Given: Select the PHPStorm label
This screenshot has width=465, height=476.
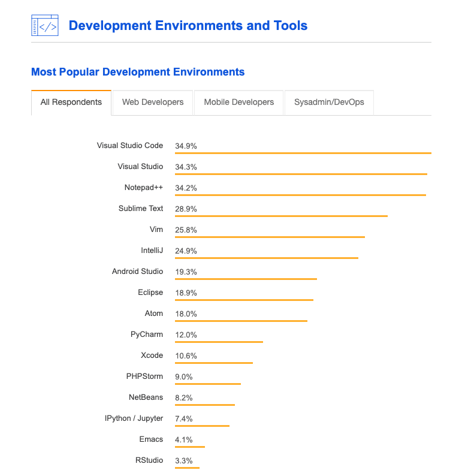Looking at the screenshot, I should point(144,376).
